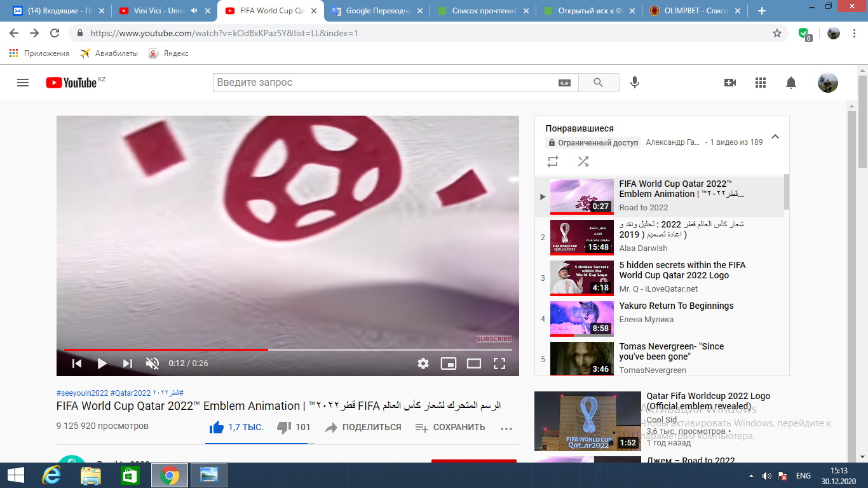Viewport: 868px width, 488px height.
Task: Open YouTube hamburger guide menu
Action: 23,83
